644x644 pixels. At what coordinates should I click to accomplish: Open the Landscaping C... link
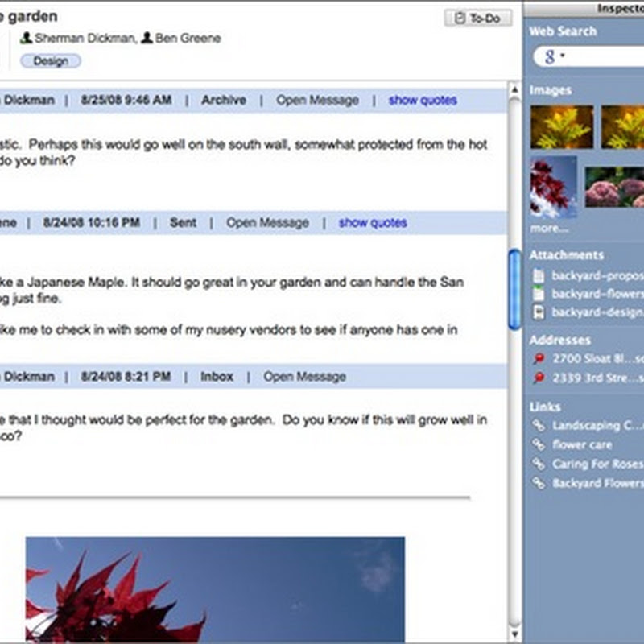coord(598,425)
